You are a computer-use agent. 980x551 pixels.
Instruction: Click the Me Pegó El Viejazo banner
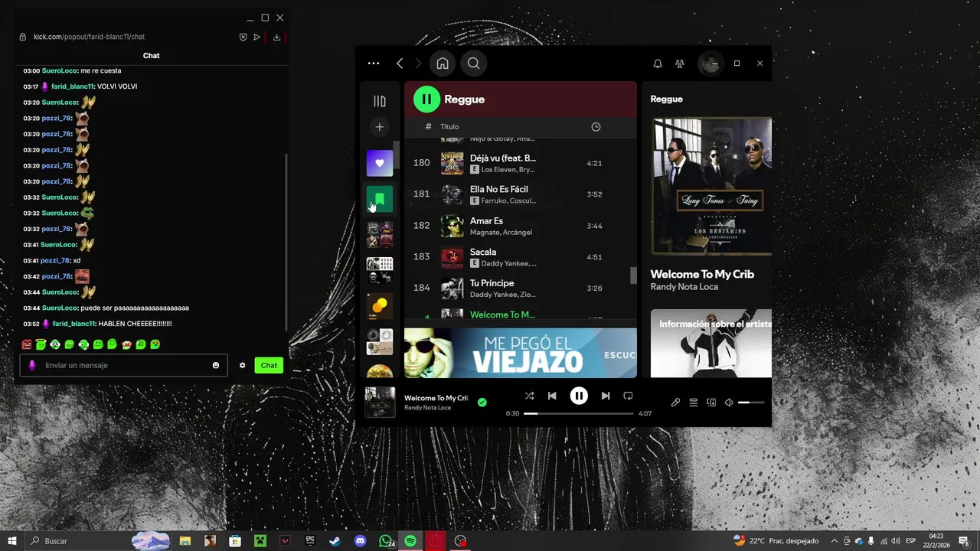click(x=521, y=353)
